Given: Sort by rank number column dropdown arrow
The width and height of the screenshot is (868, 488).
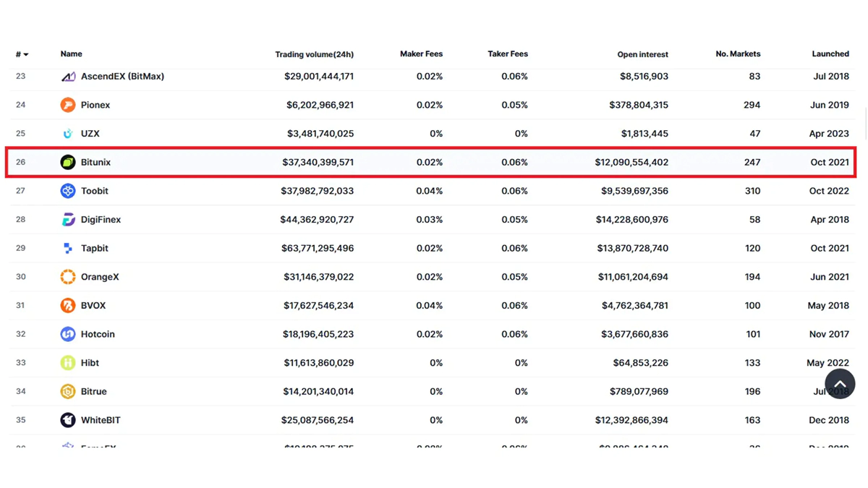Looking at the screenshot, I should click(x=26, y=55).
